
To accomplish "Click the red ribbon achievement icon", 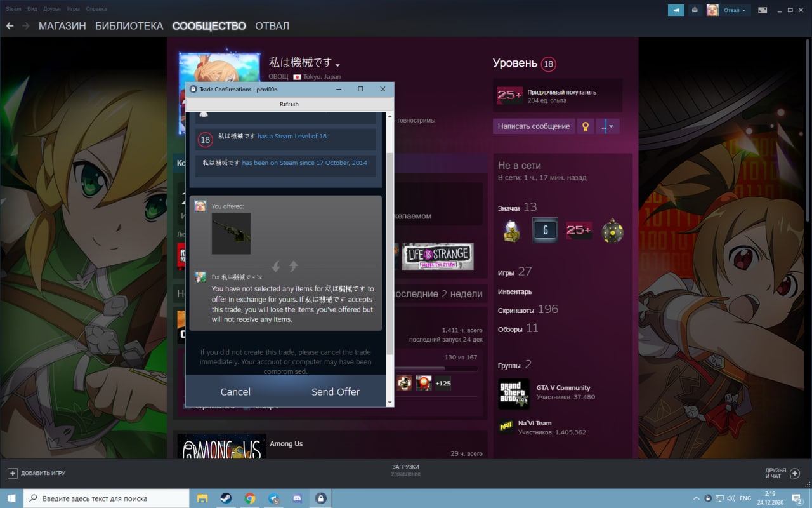I will [x=424, y=383].
